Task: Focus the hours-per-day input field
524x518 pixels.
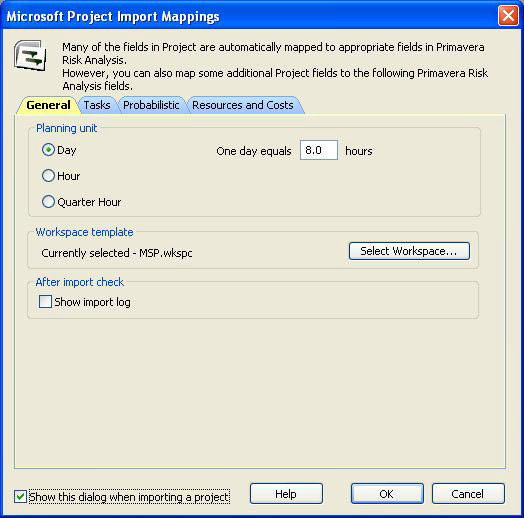Action: [x=319, y=150]
